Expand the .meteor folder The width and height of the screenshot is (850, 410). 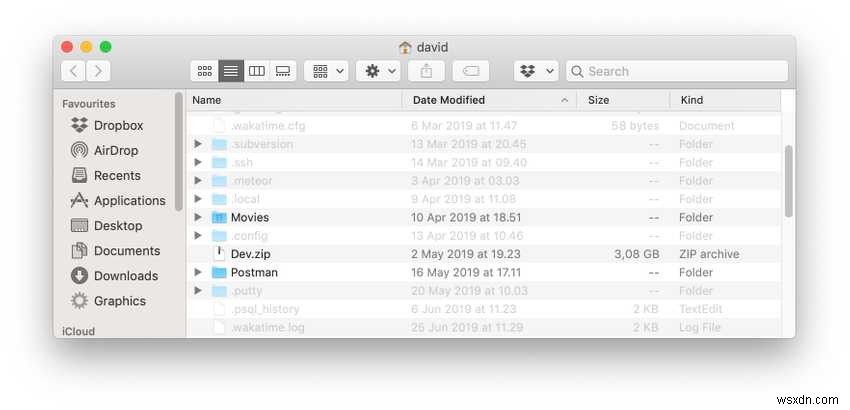[x=198, y=181]
